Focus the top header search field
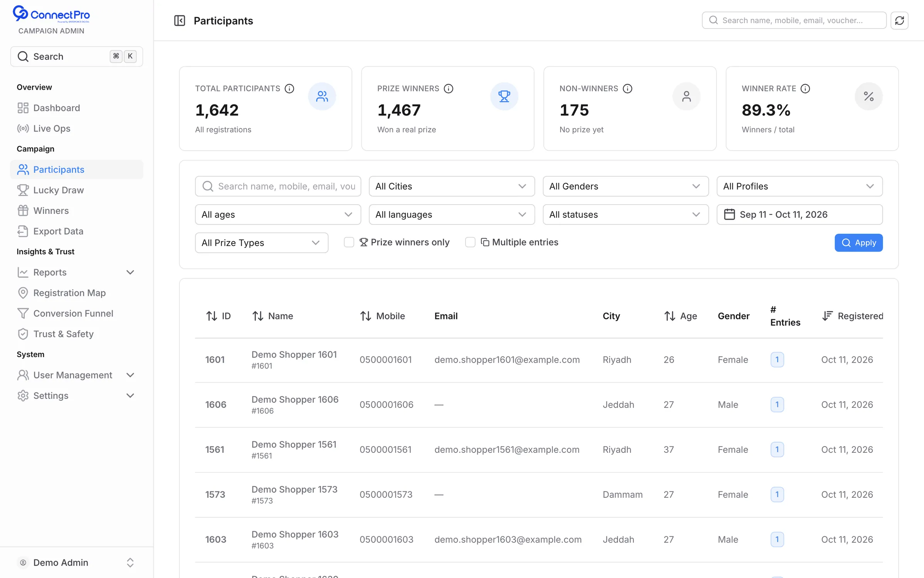 tap(794, 20)
